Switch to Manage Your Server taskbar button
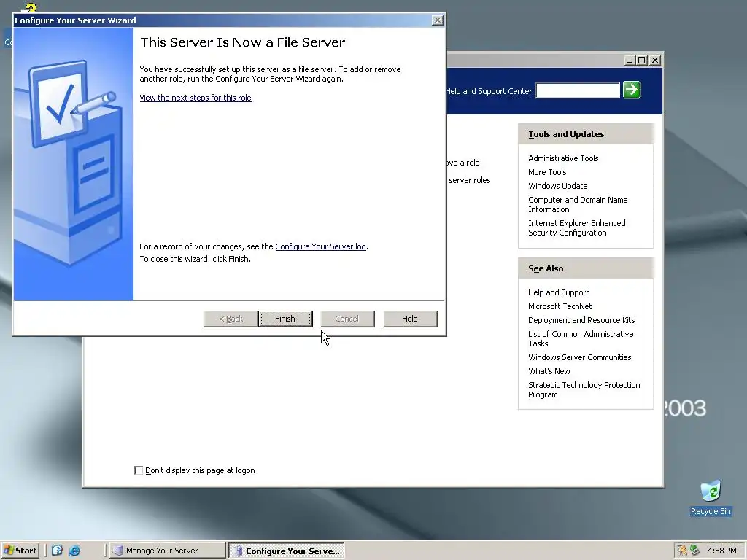 point(167,551)
